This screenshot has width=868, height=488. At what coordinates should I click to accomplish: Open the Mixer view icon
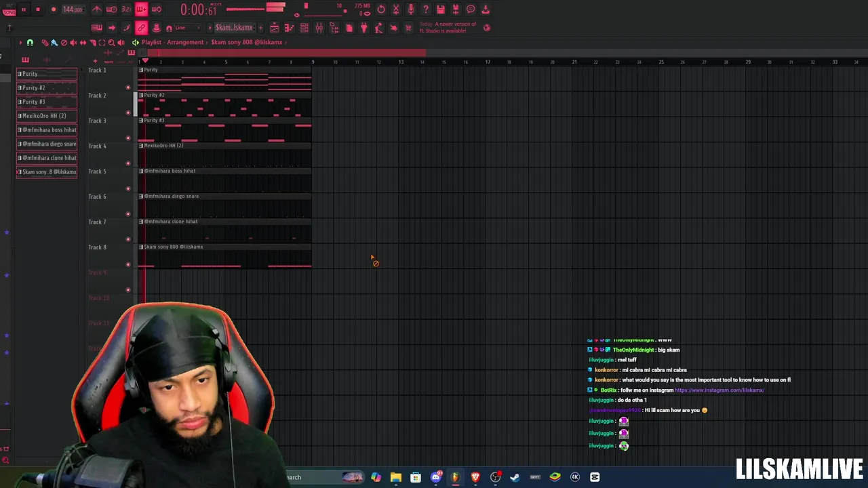[319, 28]
